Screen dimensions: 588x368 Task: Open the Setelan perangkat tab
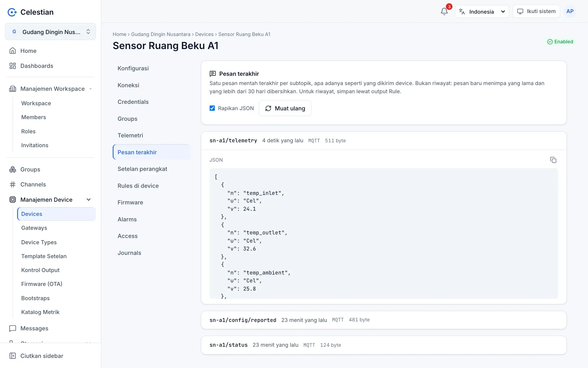click(151, 169)
